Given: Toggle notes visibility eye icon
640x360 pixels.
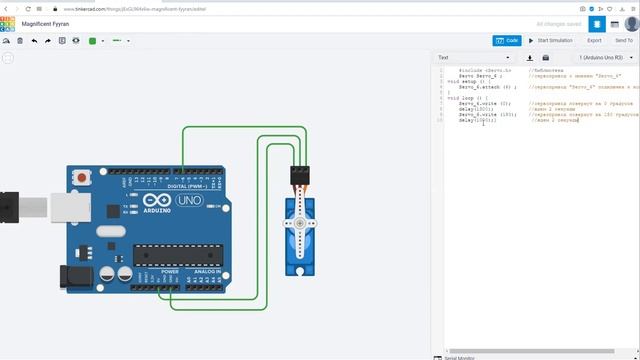Looking at the screenshot, I should 76,41.
